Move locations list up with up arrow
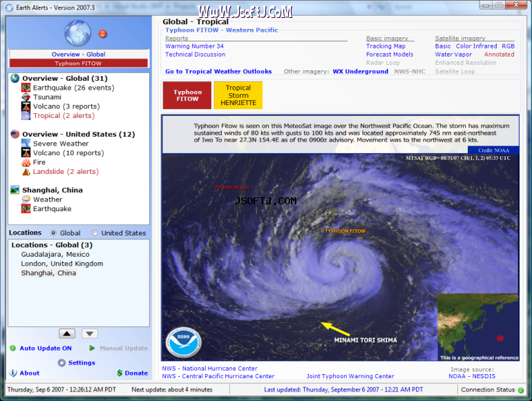 (x=67, y=333)
